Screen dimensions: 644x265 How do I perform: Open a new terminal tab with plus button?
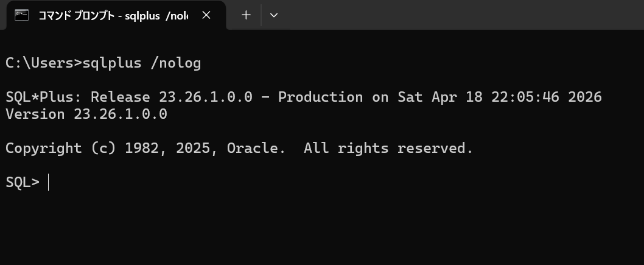(246, 15)
